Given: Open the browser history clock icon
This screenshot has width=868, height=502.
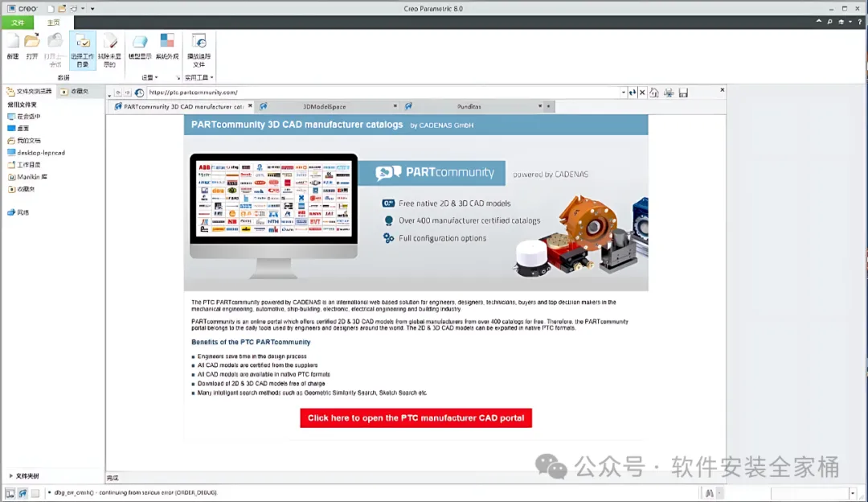Looking at the screenshot, I should point(140,93).
